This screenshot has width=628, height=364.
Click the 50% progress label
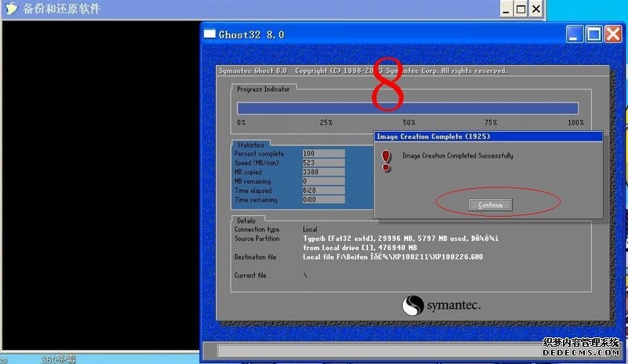tap(409, 122)
